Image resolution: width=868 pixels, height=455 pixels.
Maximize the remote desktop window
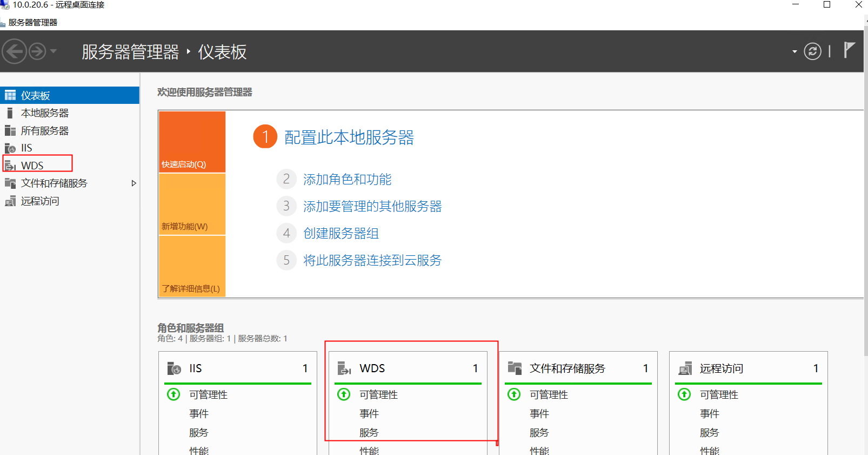(827, 5)
